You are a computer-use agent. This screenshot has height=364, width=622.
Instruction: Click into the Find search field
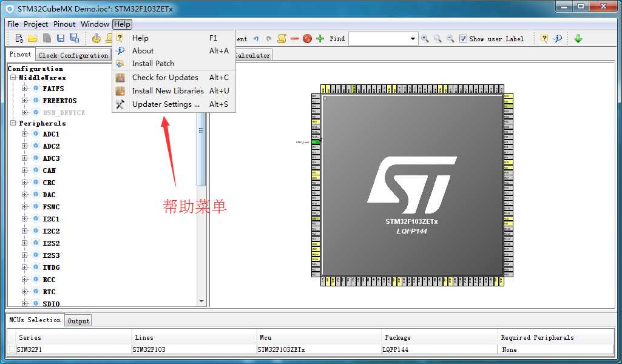point(379,38)
